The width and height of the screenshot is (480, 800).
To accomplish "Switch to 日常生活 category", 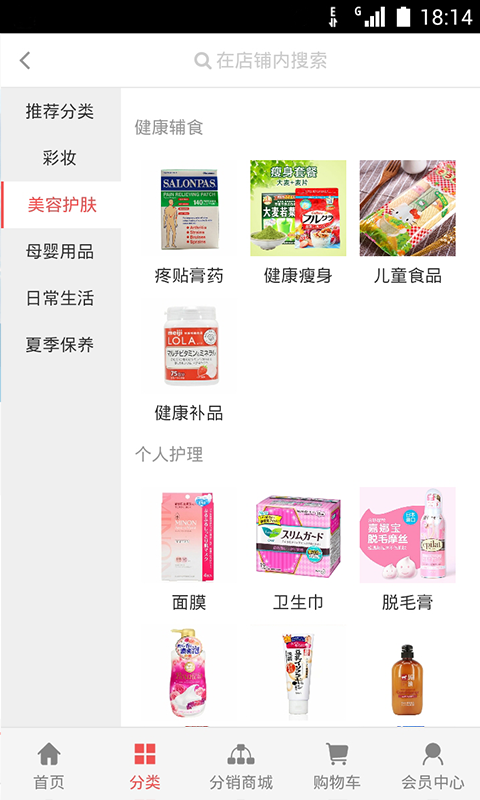I will 60,298.
